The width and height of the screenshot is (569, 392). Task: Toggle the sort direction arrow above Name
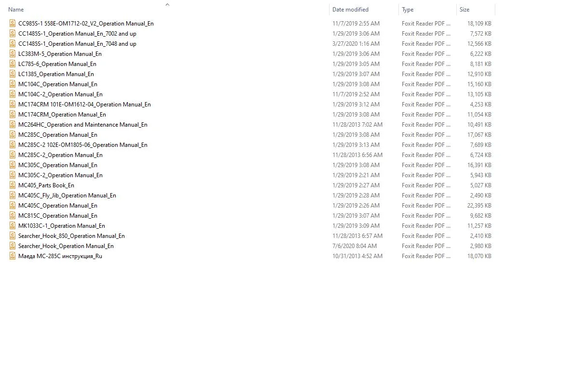coord(167,4)
